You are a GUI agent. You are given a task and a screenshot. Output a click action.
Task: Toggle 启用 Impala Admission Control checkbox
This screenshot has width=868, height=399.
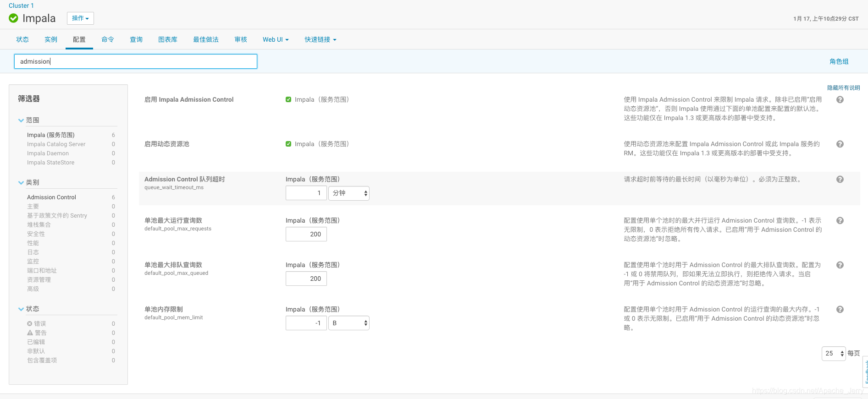(288, 99)
